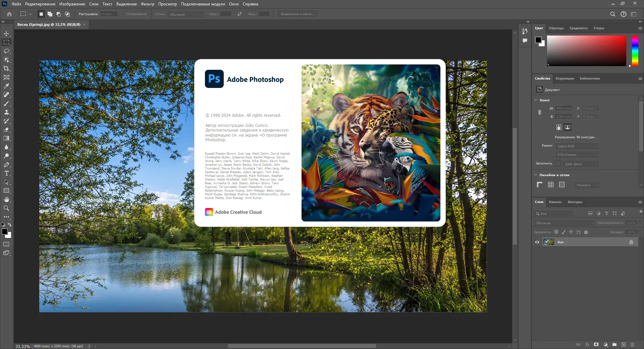This screenshot has width=644, height=349.
Task: Create a new layer with plus icon
Action: (624, 345)
